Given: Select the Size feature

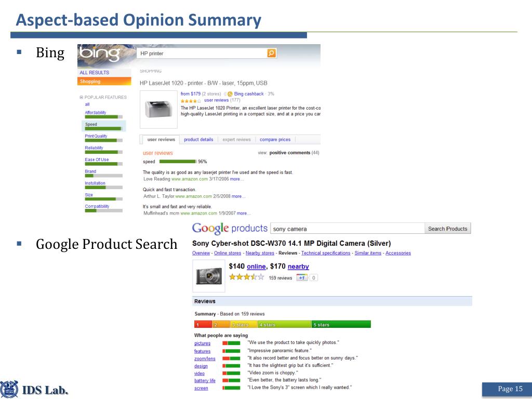Looking at the screenshot, I should point(89,195).
